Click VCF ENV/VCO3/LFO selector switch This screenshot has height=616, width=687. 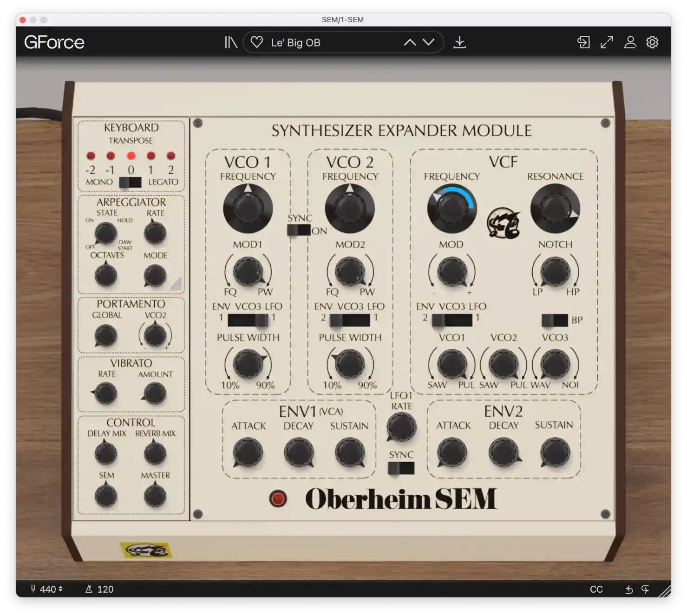pos(452,320)
